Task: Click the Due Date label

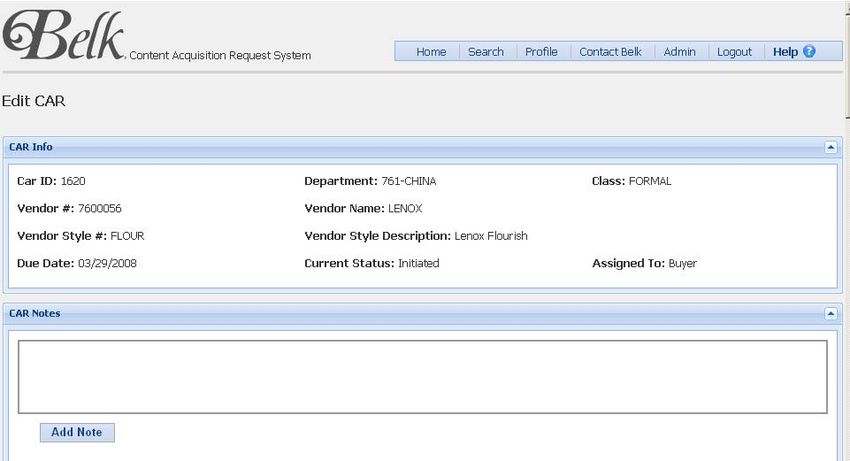Action: [46, 263]
